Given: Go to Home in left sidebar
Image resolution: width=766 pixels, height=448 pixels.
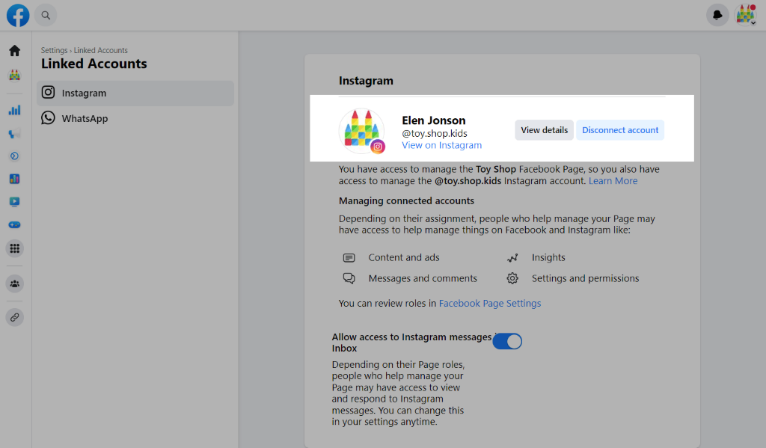Looking at the screenshot, I should click(15, 50).
